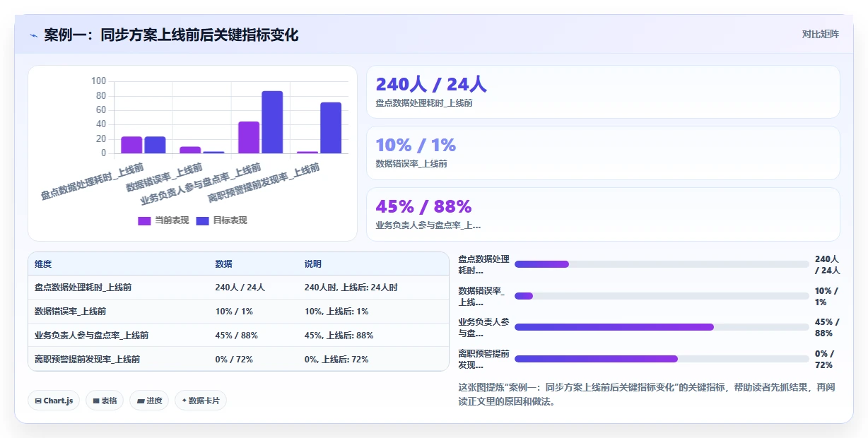Select the 进度 tag chip

(149, 401)
